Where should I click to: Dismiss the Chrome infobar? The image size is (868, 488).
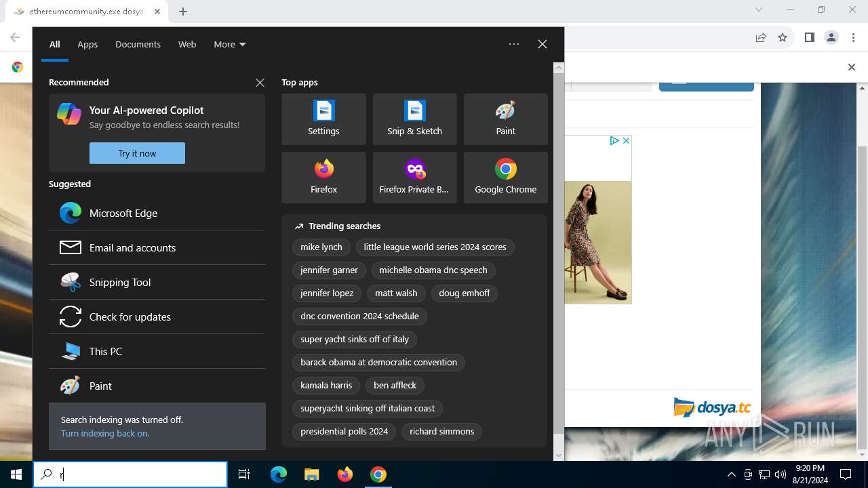[852, 67]
